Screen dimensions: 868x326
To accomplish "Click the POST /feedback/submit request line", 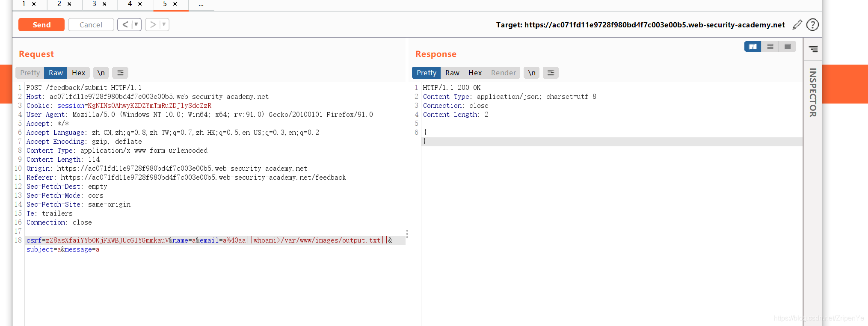I will [84, 88].
